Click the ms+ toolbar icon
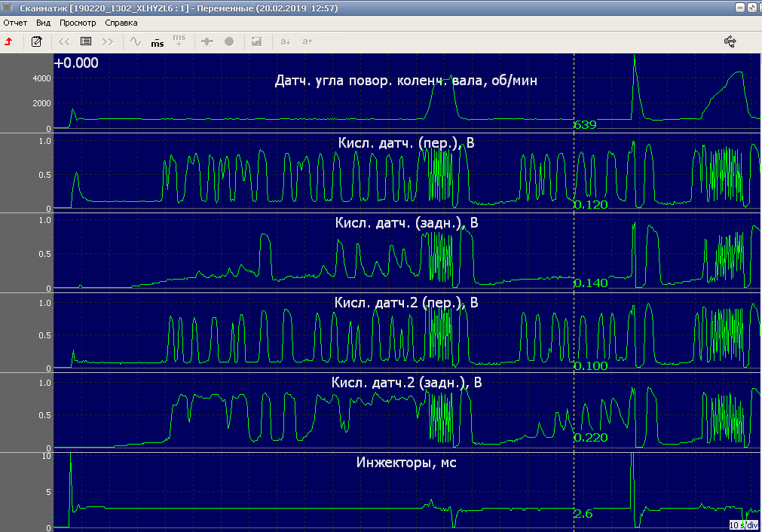Image resolution: width=762 pixels, height=532 pixels. point(179,41)
